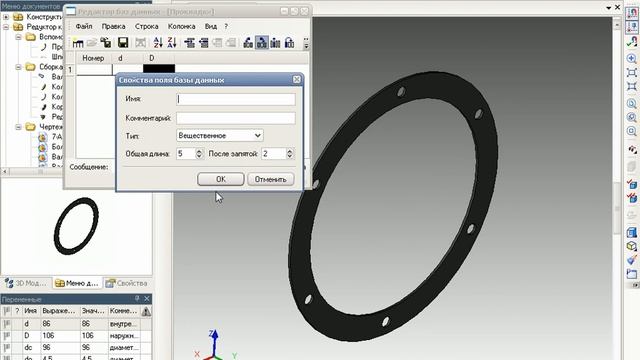Switch to the Свойства tab

(127, 283)
